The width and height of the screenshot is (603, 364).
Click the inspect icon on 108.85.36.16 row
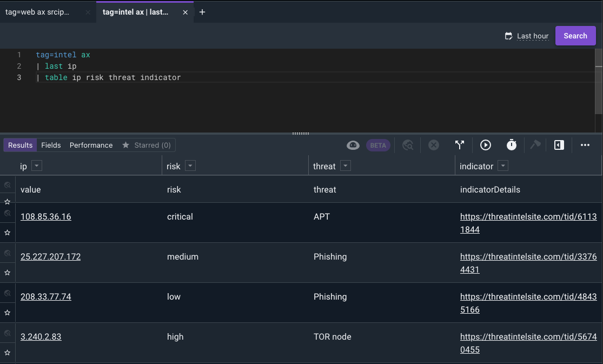pyautogui.click(x=8, y=213)
